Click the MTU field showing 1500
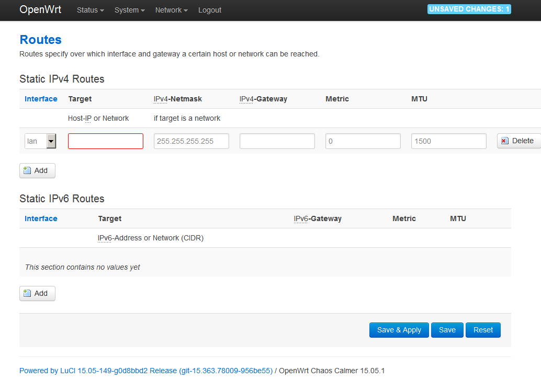541x392 pixels. [x=449, y=141]
